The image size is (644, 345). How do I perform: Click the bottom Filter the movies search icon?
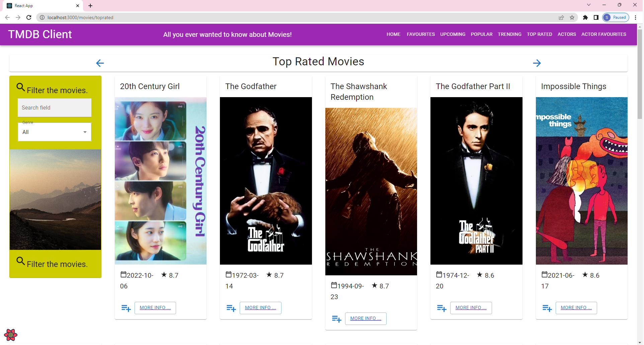tap(21, 261)
